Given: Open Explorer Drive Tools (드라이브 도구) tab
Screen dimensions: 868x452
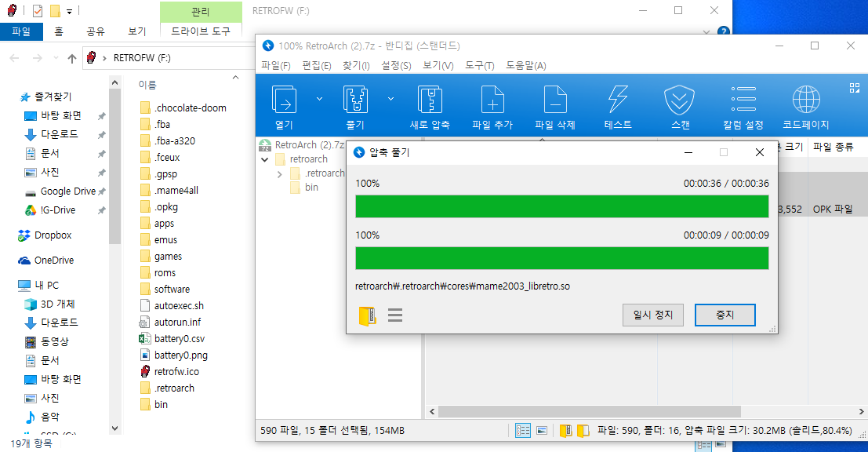Looking at the screenshot, I should pyautogui.click(x=201, y=31).
